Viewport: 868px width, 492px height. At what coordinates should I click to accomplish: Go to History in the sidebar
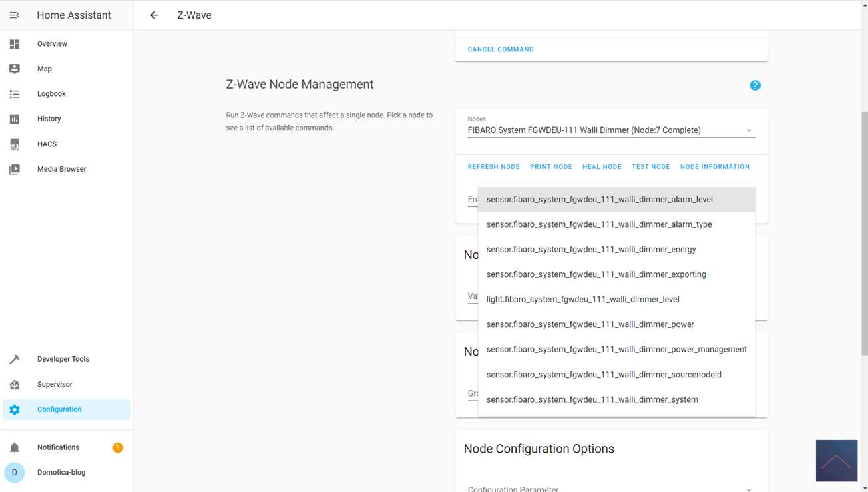(x=49, y=119)
